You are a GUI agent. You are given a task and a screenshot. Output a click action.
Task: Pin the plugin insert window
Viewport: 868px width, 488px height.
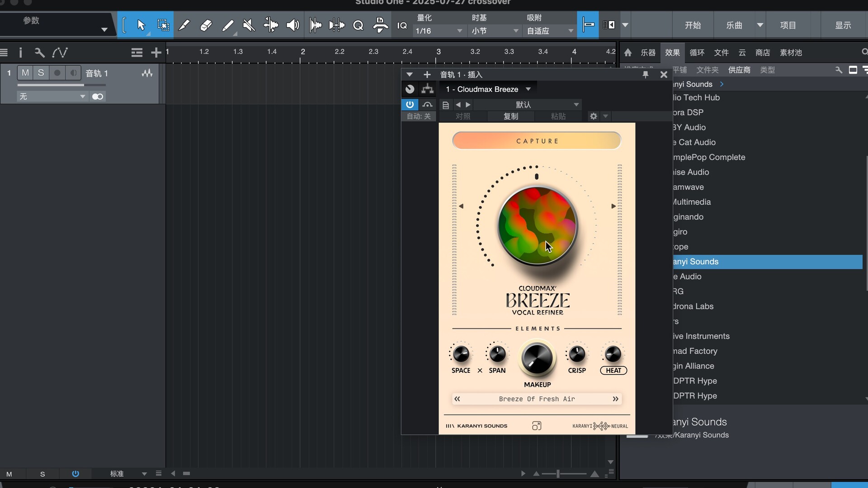(646, 75)
